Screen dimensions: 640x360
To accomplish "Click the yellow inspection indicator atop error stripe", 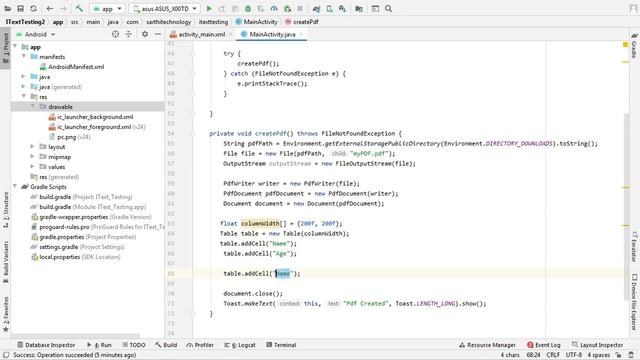I will click(x=625, y=44).
